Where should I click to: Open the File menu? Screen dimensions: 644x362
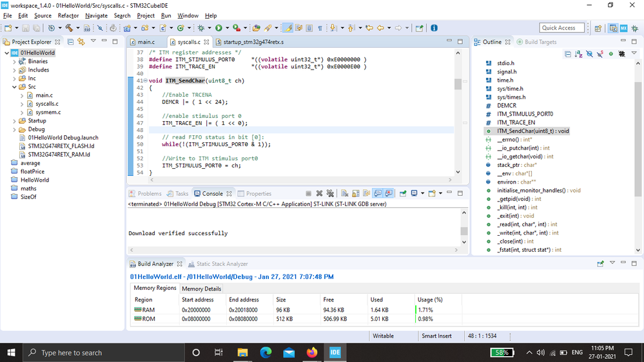tap(7, 15)
